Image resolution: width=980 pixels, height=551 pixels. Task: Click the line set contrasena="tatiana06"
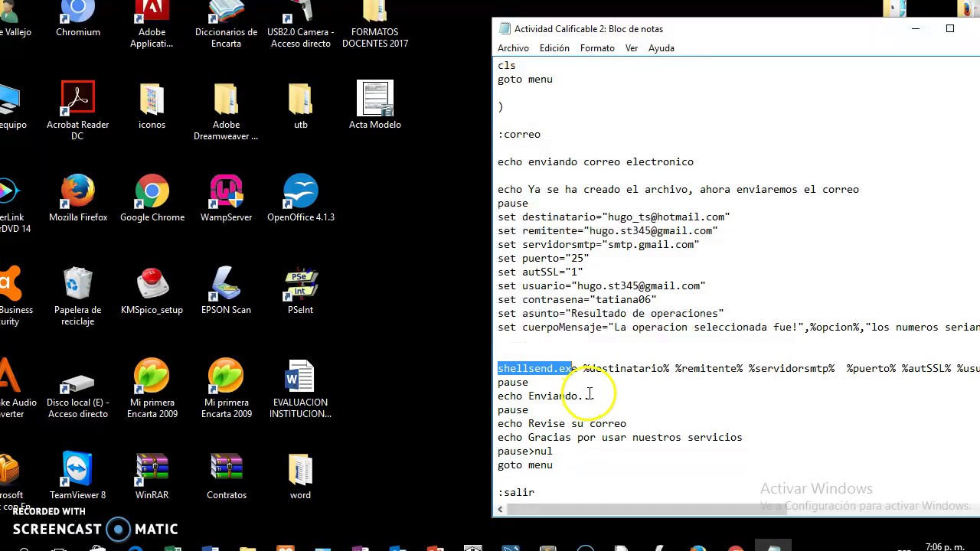(577, 299)
